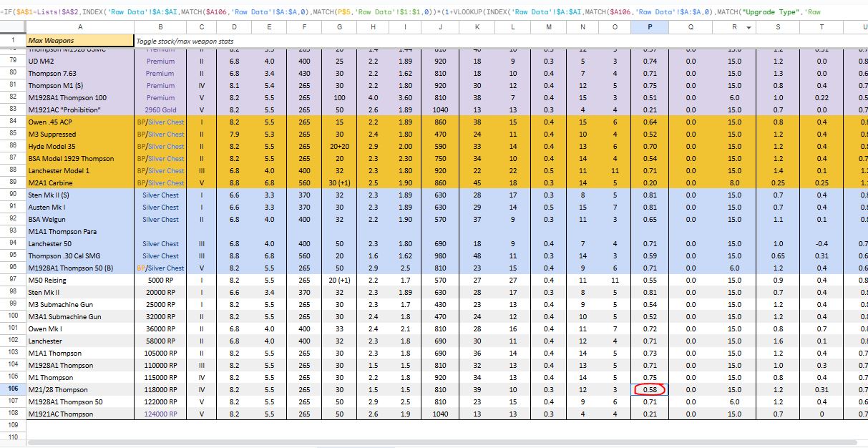The height and width of the screenshot is (448, 868).
Task: Select the M2A1 Carbine cell
Action: click(x=79, y=182)
